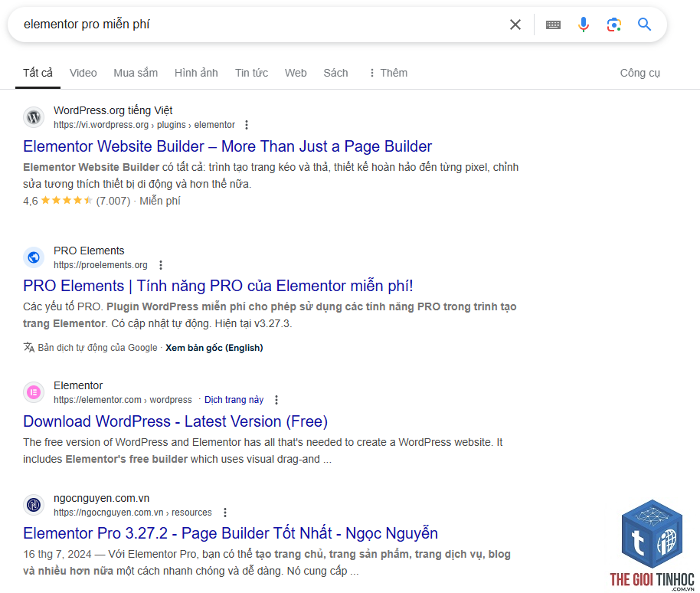Open 'Download WordPress - Latest Version (Free)'
This screenshot has height=593, width=700.
tap(175, 421)
